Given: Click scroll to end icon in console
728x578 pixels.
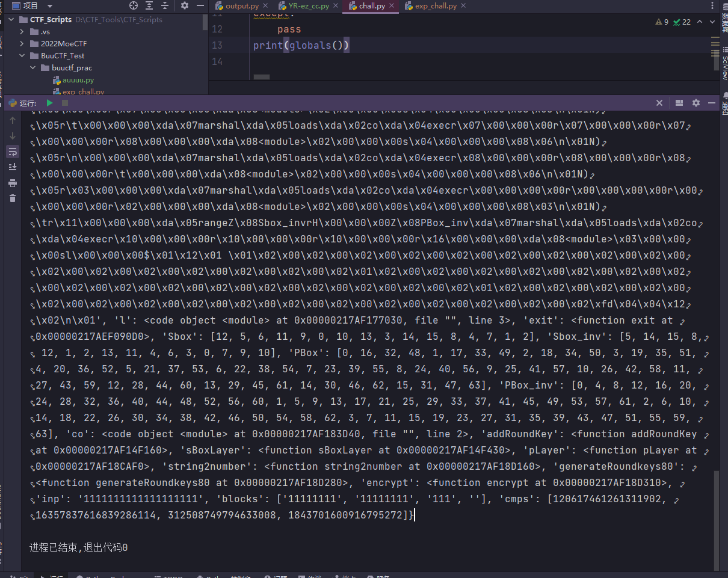Looking at the screenshot, I should click(x=13, y=167).
